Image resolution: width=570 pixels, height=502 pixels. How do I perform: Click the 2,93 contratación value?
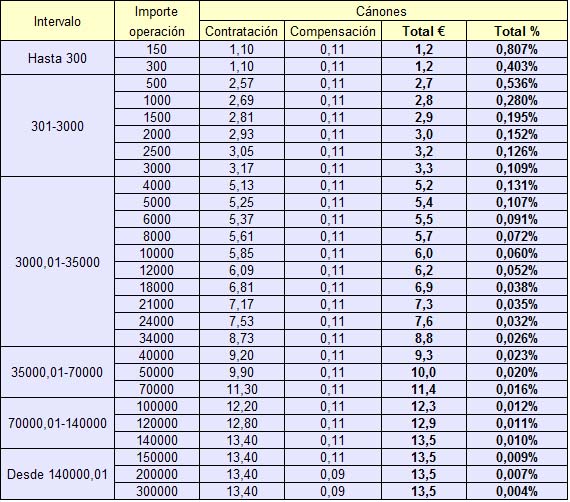point(241,134)
